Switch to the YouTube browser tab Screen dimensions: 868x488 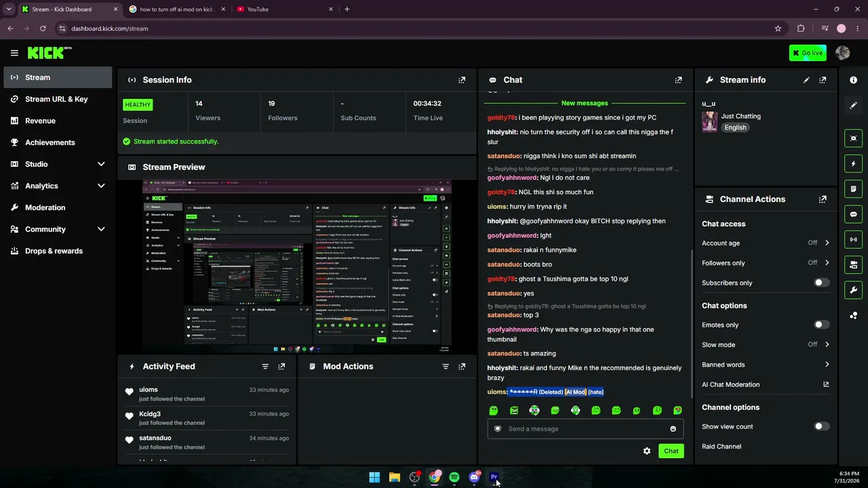285,9
